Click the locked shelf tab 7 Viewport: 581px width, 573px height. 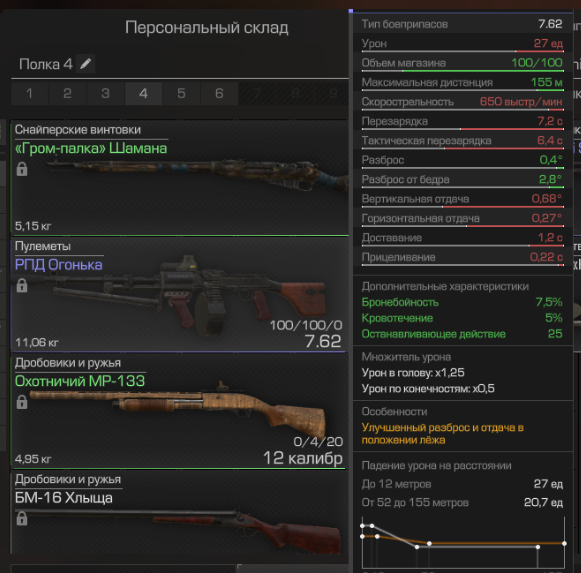(257, 93)
